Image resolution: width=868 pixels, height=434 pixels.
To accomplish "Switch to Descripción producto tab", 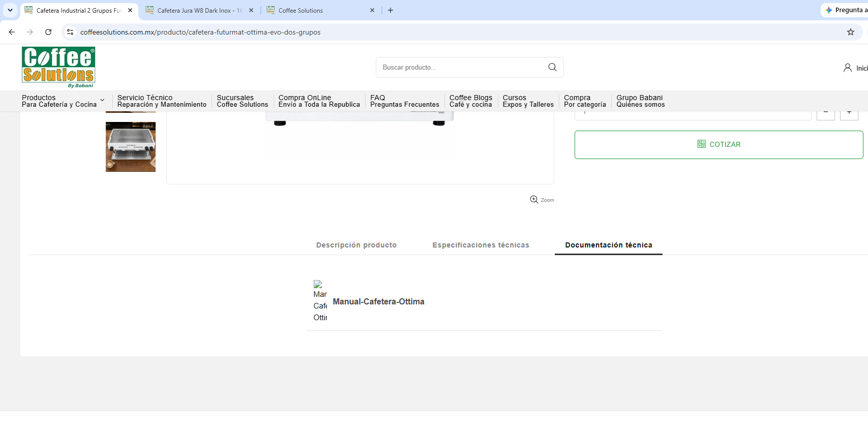I will point(356,245).
